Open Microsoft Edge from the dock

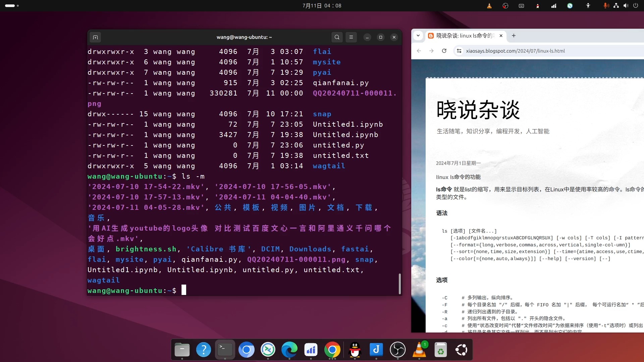289,350
